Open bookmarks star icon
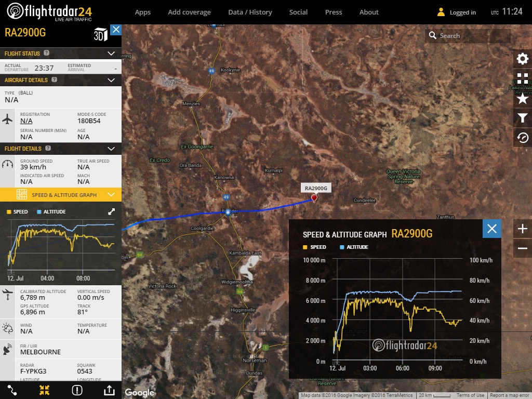532x399 pixels. (523, 98)
